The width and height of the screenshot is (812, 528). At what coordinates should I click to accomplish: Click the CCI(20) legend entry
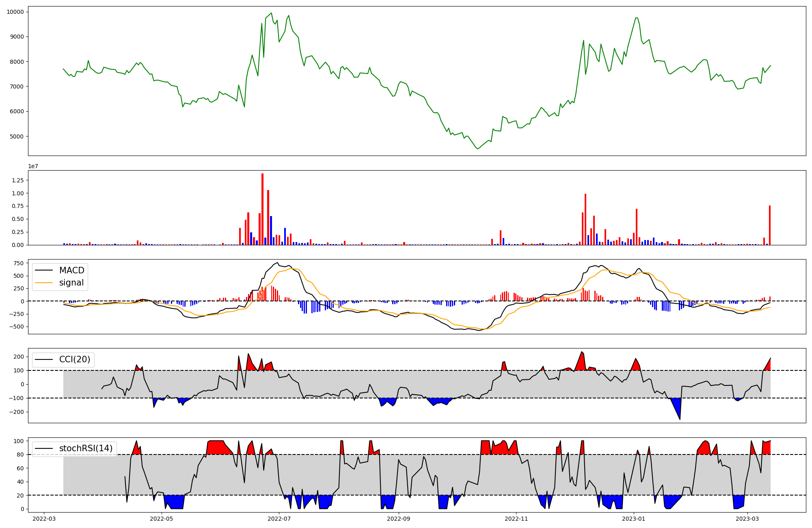75,359
